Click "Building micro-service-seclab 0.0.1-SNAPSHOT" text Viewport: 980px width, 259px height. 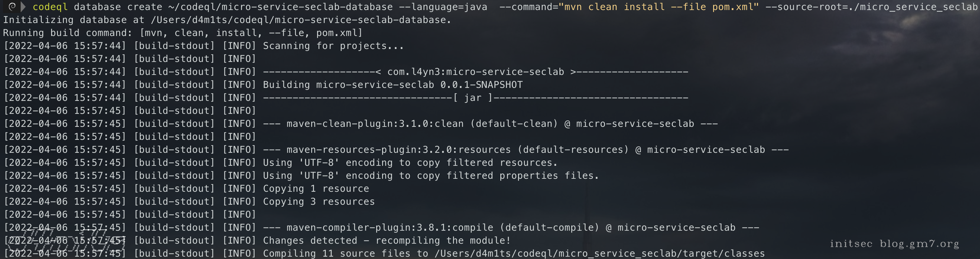[392, 85]
